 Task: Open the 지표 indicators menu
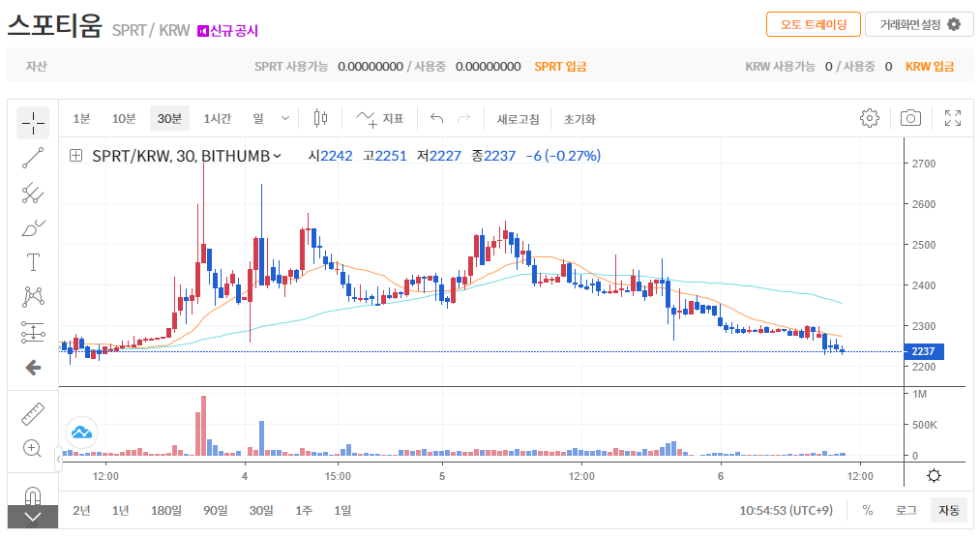380,118
